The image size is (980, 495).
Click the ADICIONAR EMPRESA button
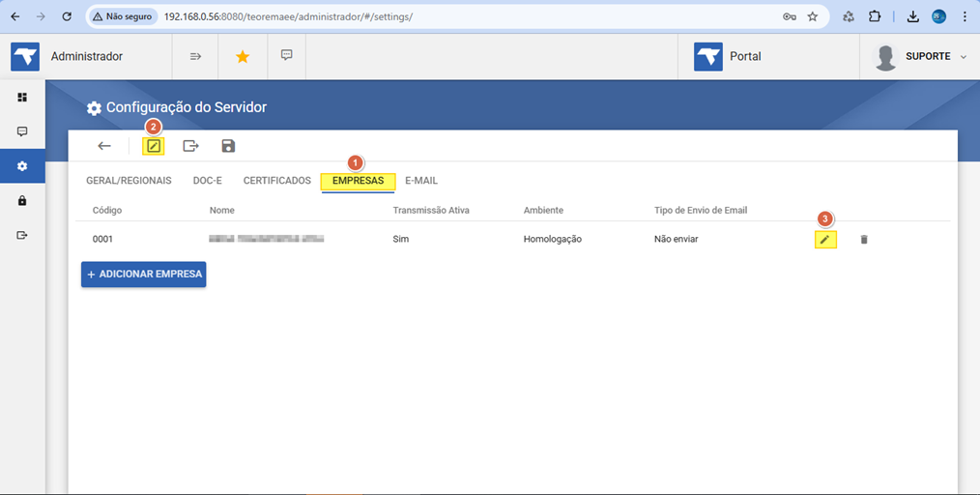point(144,275)
